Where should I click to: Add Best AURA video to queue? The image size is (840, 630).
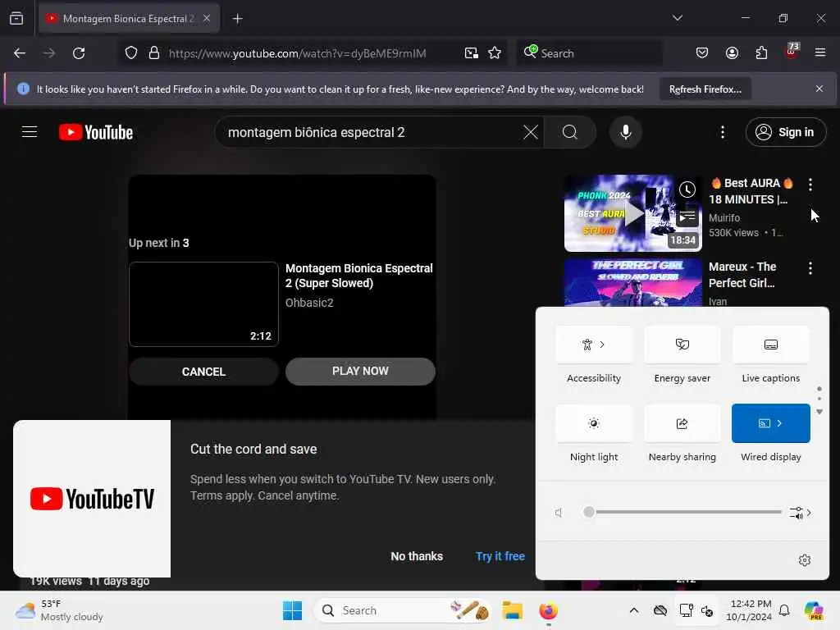(x=687, y=217)
